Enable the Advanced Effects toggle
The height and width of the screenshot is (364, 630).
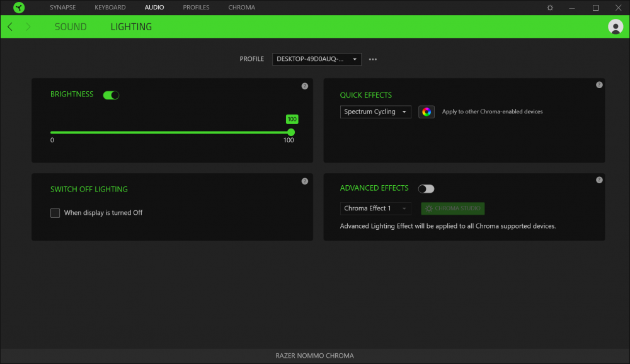(x=426, y=189)
